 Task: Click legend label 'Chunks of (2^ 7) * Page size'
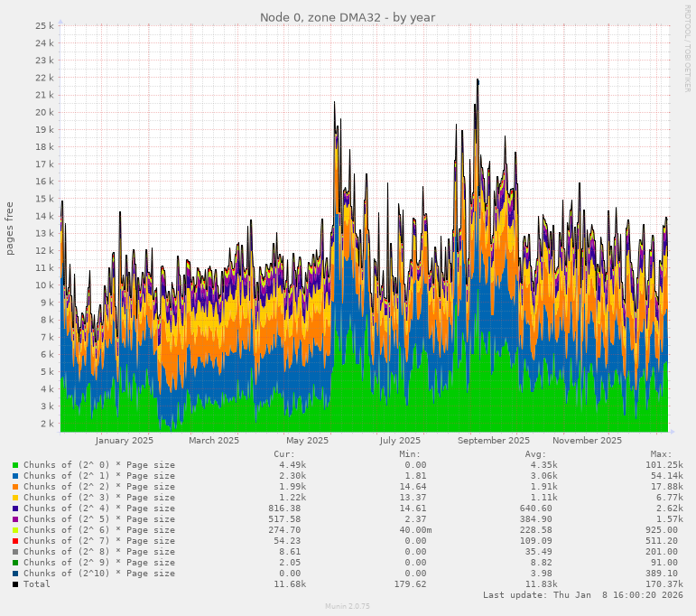click(99, 541)
